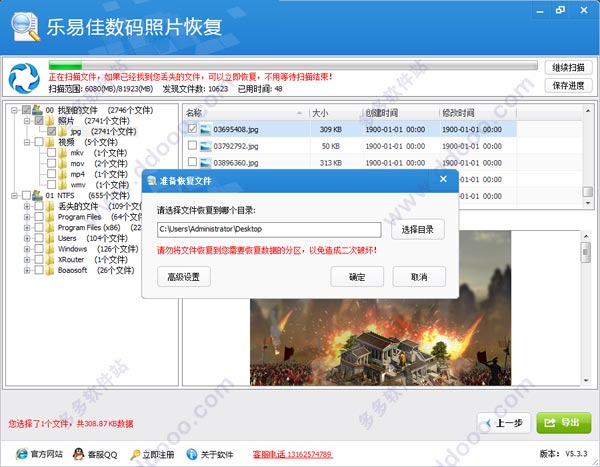The image size is (600, 467).
Task: Click the mov folder icon
Action: point(62,163)
